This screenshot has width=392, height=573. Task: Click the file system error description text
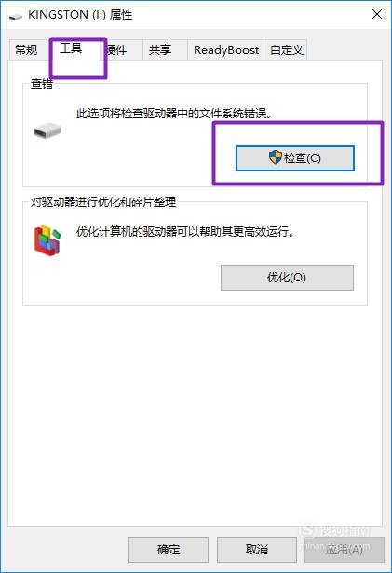175,114
